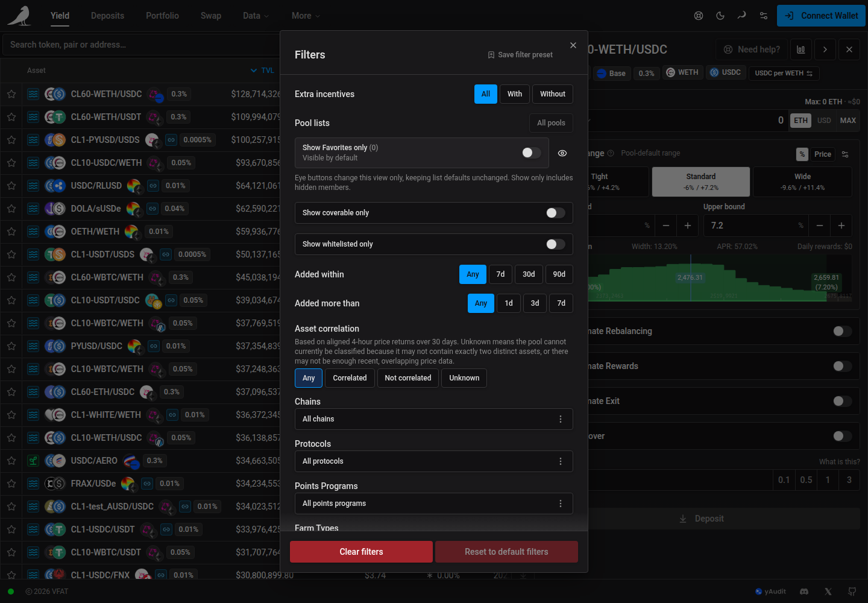This screenshot has width=868, height=603.
Task: Click the VFAT crow logo
Action: [x=19, y=16]
